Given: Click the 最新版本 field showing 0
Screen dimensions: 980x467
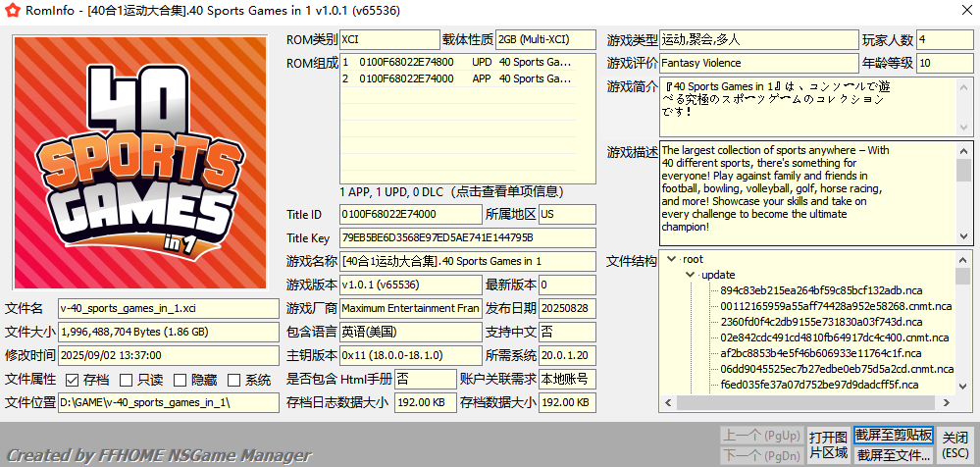Looking at the screenshot, I should point(568,285).
